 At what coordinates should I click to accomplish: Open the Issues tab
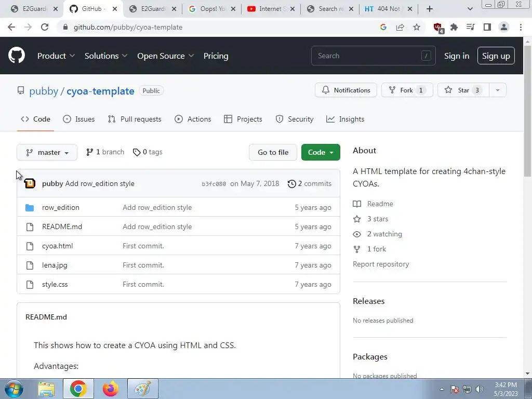tap(79, 119)
